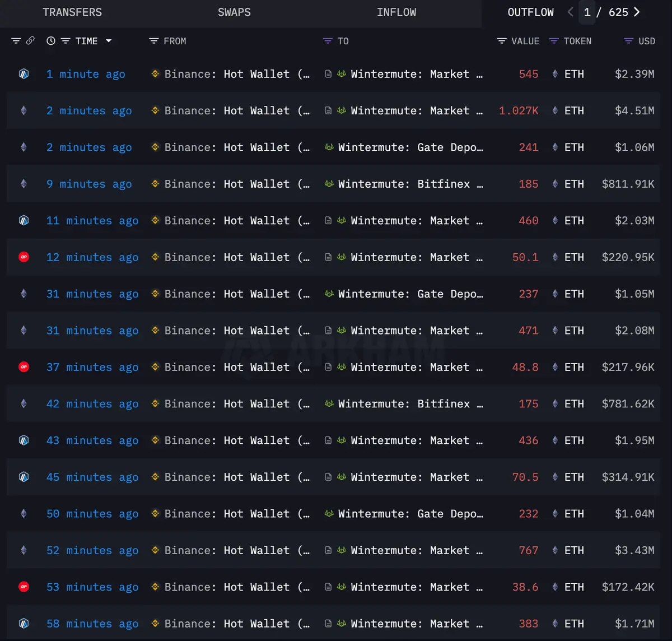Viewport: 672px width, 641px height.
Task: Open Binance Hot Wallet on 1 minute ago row
Action: tap(237, 74)
